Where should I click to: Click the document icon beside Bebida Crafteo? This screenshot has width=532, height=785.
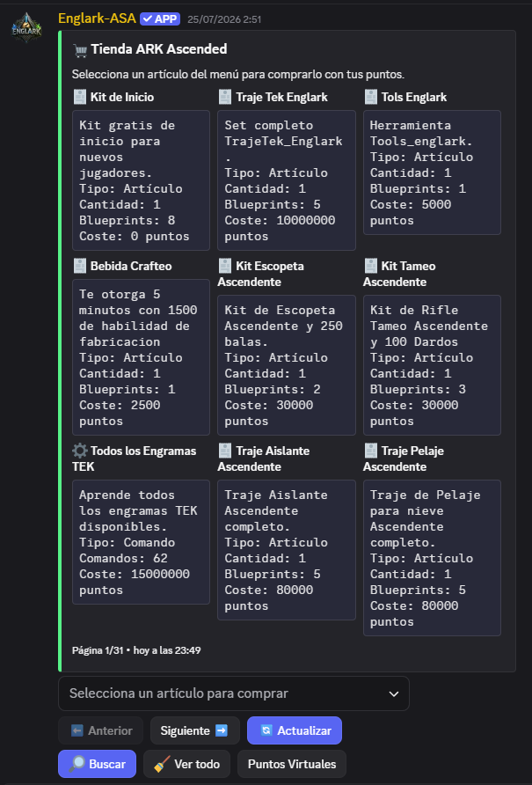coord(79,266)
